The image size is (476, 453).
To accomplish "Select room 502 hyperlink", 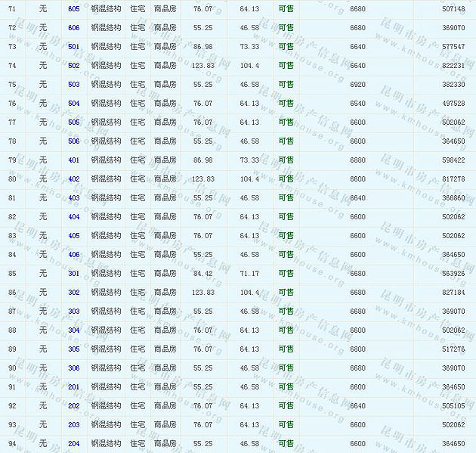I will (73, 66).
